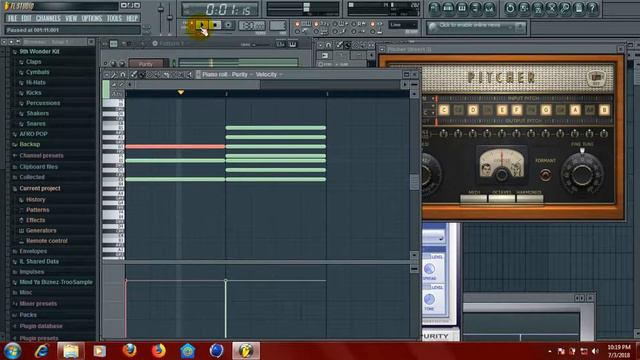The width and height of the screenshot is (640, 360).
Task: Click the one-click recording magnifier icon
Action: (x=565, y=8)
